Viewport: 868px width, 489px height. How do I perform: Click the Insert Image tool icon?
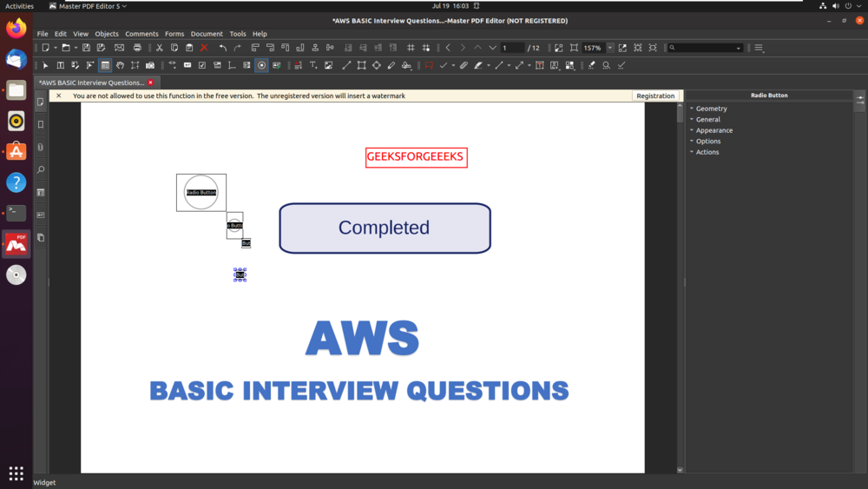click(328, 65)
